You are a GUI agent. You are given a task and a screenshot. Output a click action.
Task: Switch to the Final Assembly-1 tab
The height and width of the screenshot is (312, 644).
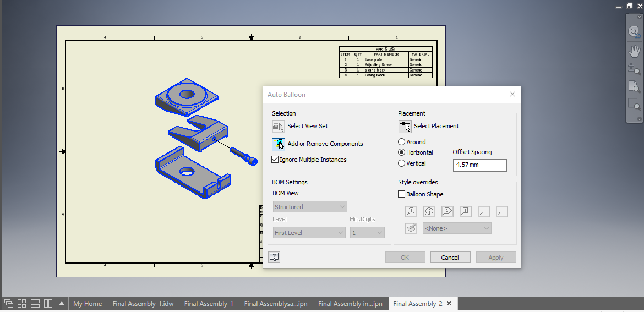tap(209, 304)
